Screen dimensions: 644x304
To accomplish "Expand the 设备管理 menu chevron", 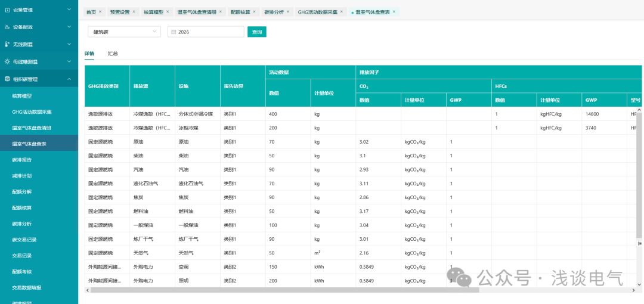I will tap(69, 10).
